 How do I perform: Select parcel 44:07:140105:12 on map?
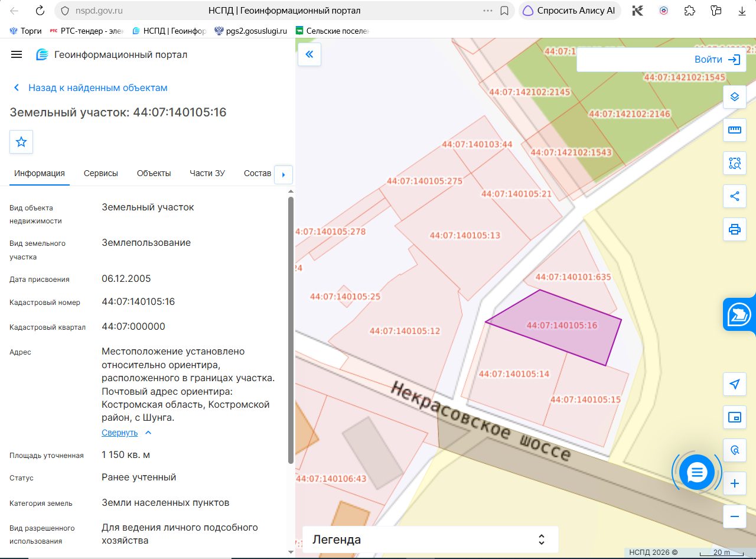click(405, 331)
